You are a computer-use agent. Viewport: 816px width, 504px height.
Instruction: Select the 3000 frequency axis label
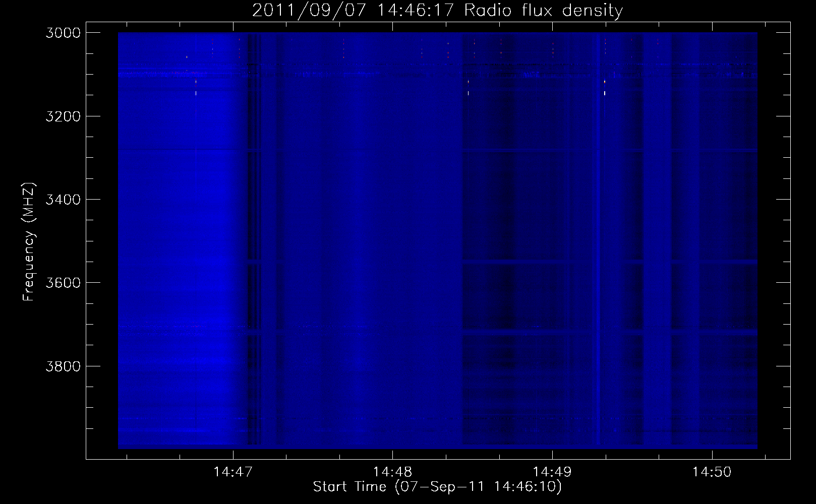click(63, 33)
